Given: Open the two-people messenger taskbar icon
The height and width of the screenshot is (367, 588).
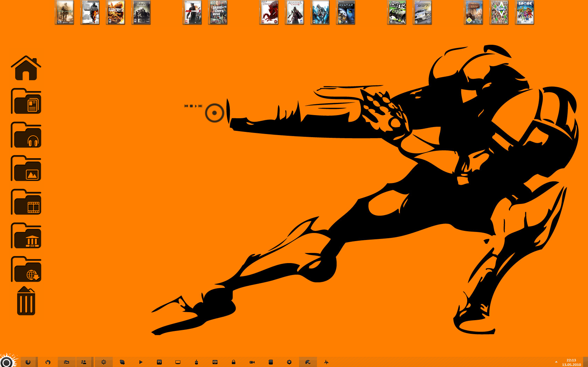Looking at the screenshot, I should point(84,362).
